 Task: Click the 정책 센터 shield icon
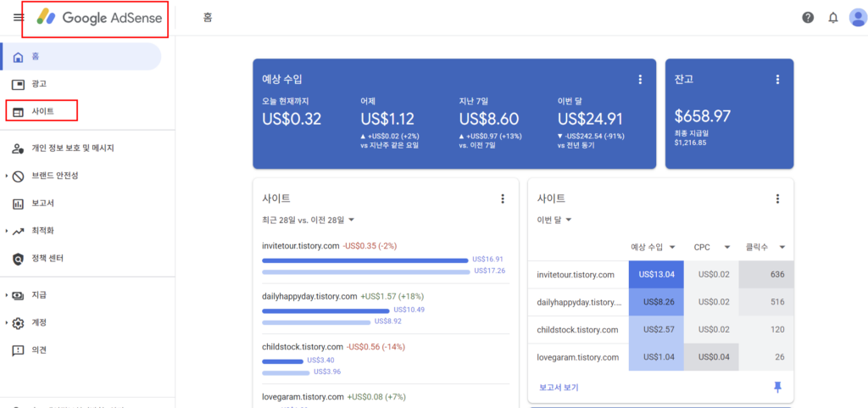pyautogui.click(x=19, y=259)
